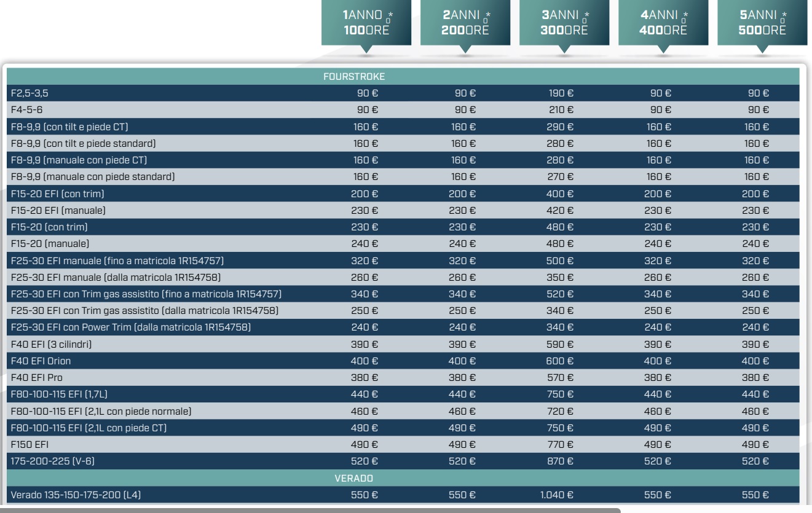
Task: Select the F2,5-3,5 row label
Action: pyautogui.click(x=30, y=94)
